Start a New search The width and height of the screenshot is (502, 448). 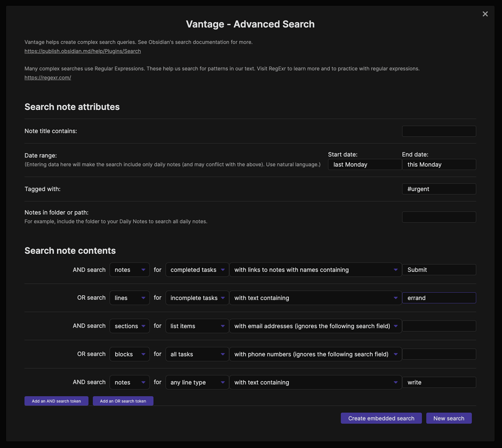[x=449, y=418]
